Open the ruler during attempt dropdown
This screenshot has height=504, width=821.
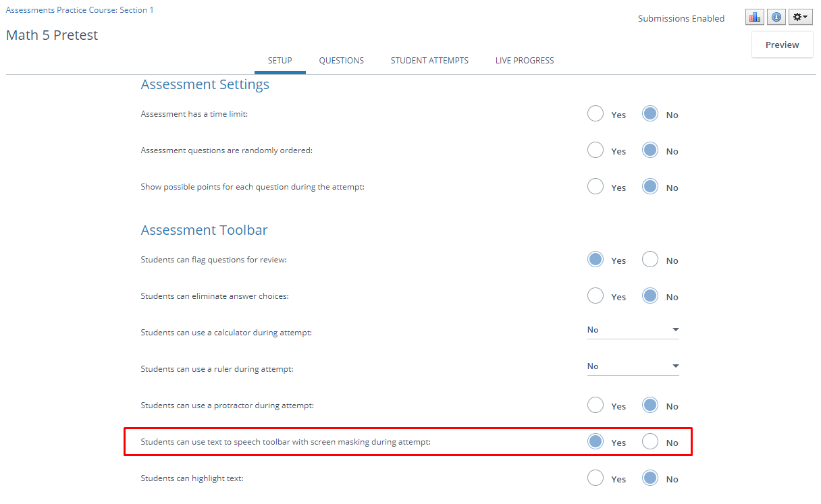(x=633, y=366)
